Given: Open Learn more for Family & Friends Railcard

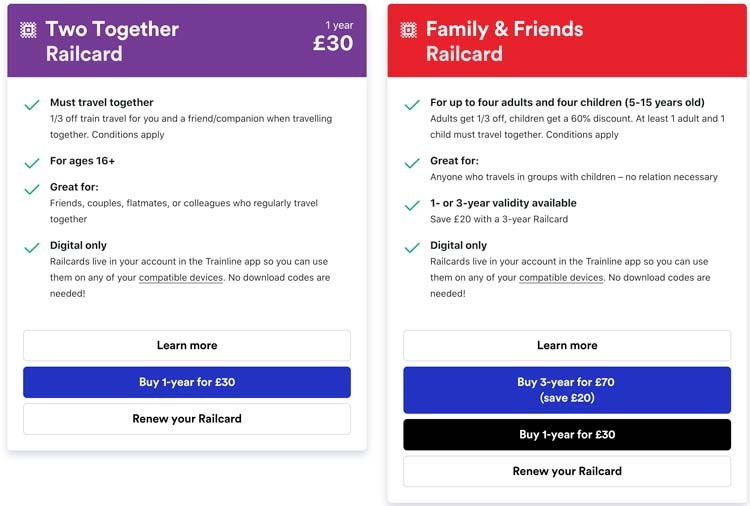Looking at the screenshot, I should pyautogui.click(x=567, y=345).
